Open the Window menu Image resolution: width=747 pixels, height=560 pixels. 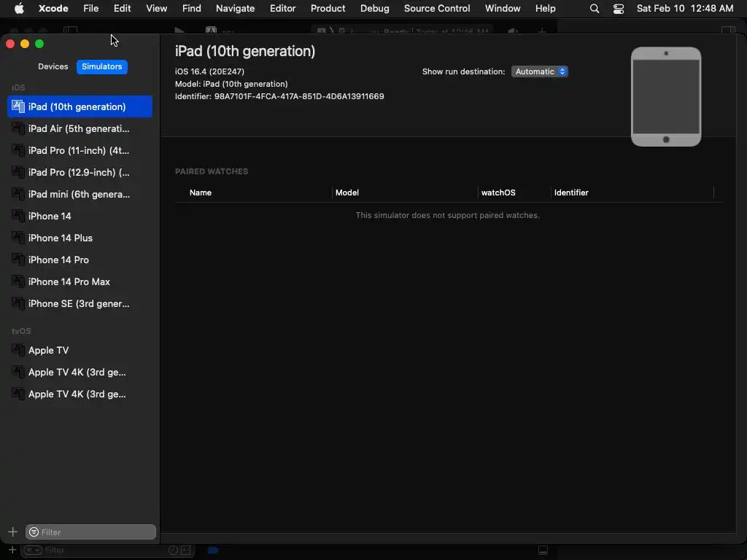coord(503,8)
